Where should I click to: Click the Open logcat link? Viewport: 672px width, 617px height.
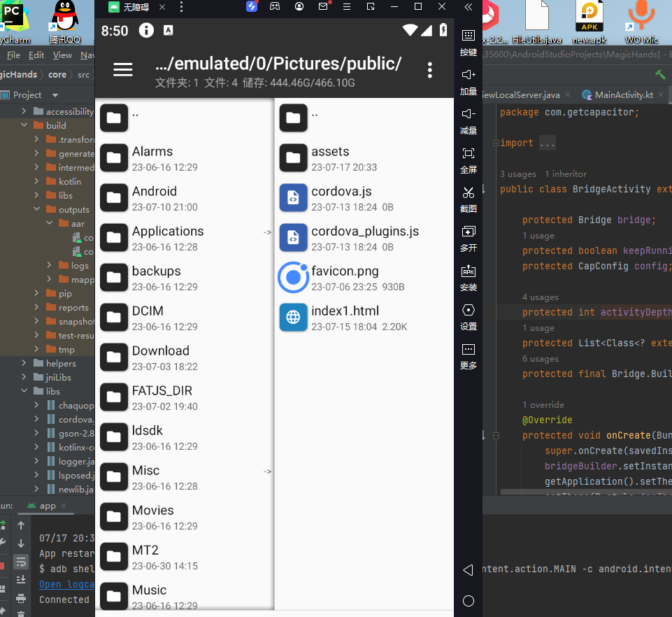(x=66, y=583)
